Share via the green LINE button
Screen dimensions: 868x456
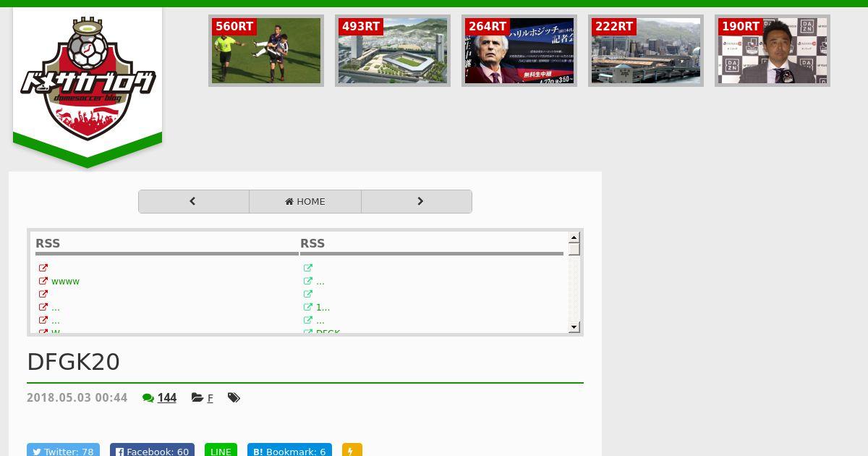tap(221, 450)
